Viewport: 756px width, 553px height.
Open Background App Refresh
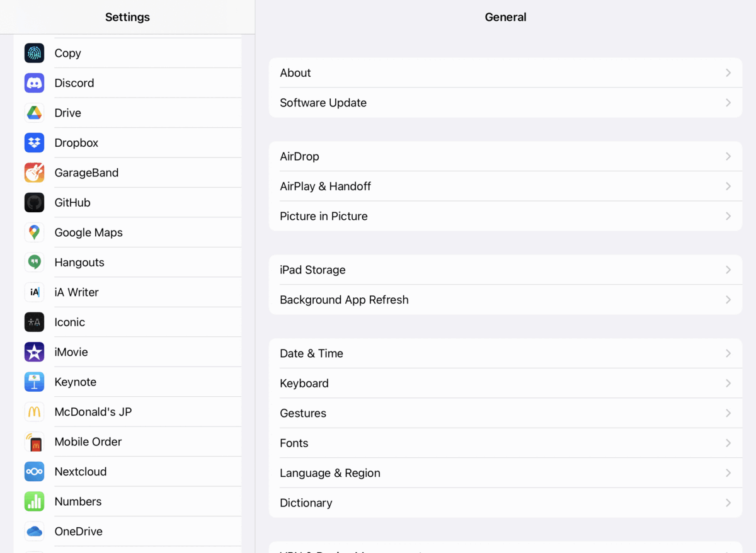[505, 300]
